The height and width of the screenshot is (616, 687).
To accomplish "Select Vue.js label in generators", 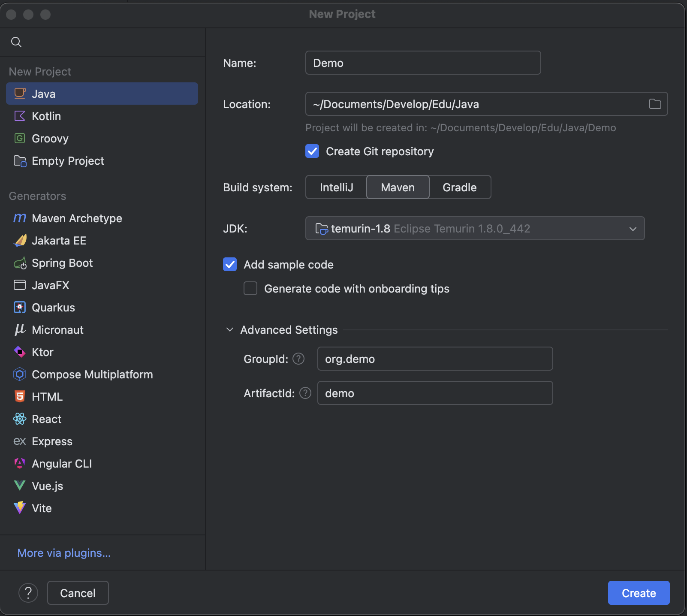I will pos(47,486).
